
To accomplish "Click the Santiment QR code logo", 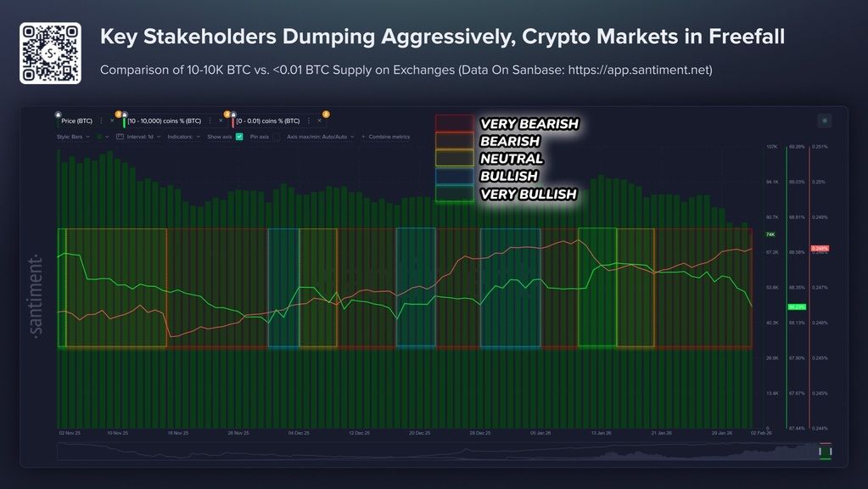I will [50, 53].
